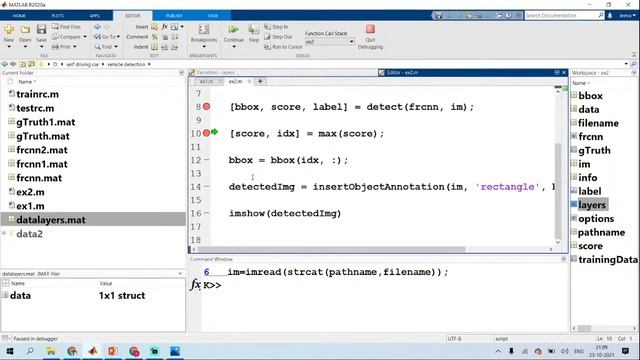Continue execution with the green arrow
Viewport: 640px width, 360px height.
coord(233,29)
